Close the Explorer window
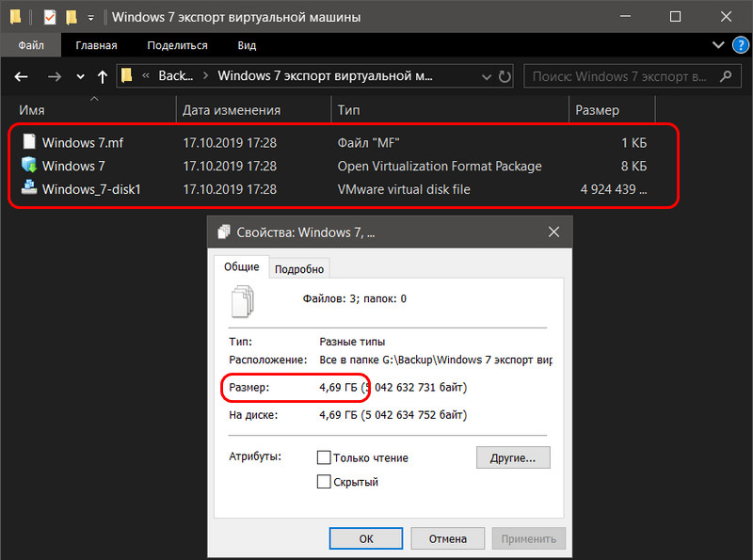 [x=726, y=17]
